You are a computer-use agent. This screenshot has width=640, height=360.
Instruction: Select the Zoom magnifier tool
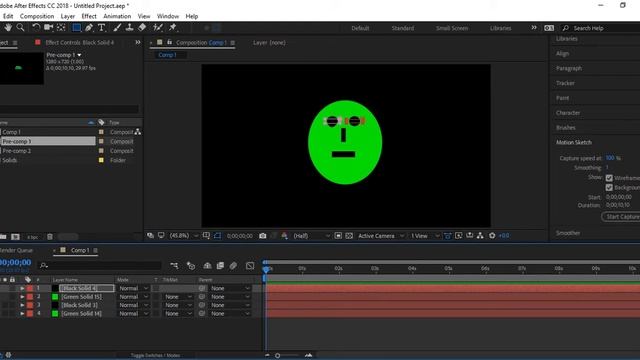tap(20, 27)
